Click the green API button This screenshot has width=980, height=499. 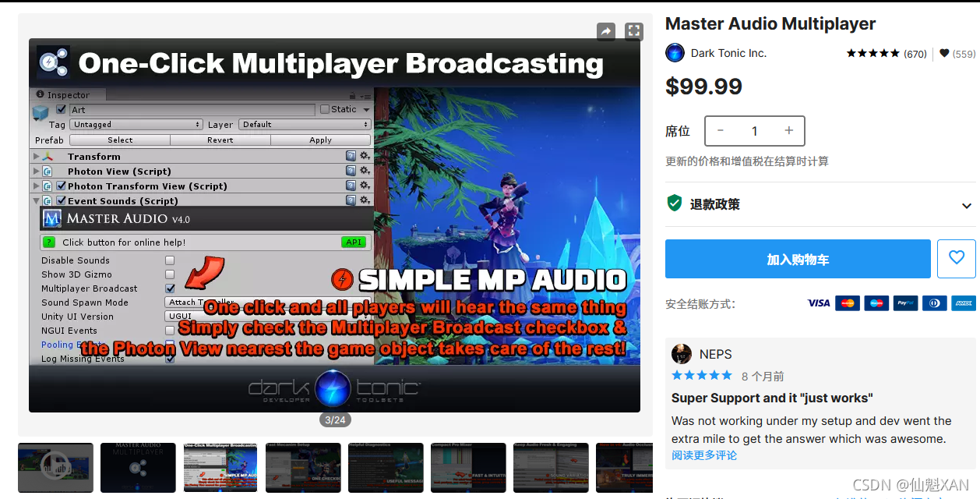354,242
